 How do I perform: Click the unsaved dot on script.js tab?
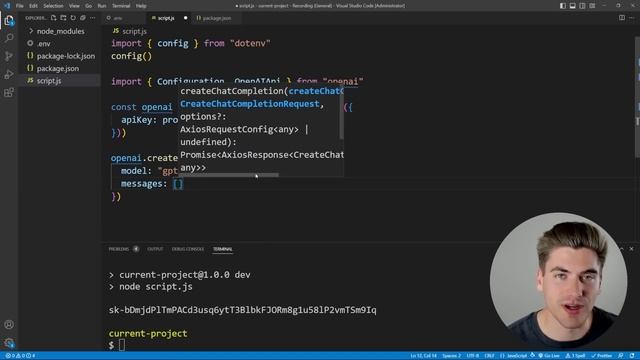tap(185, 18)
